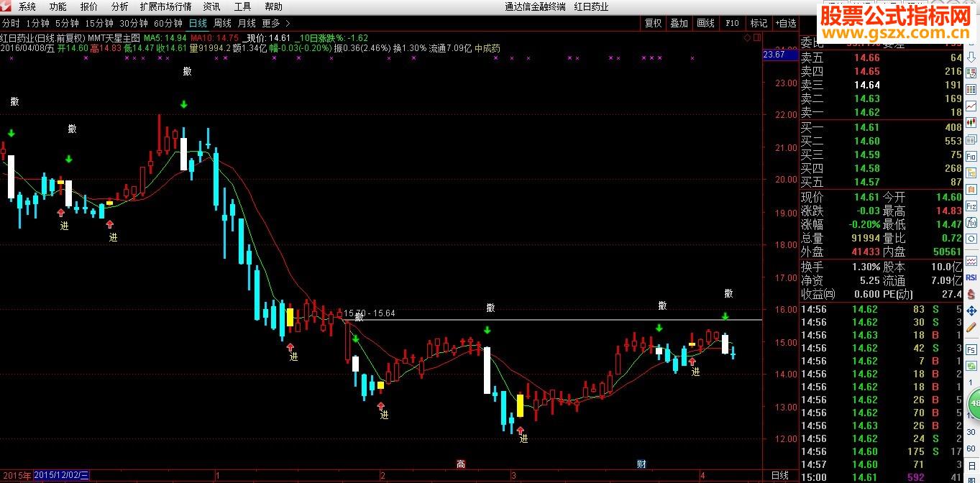Open the 帮助 menu
Viewport: 980px width, 483px height.
pyautogui.click(x=273, y=6)
